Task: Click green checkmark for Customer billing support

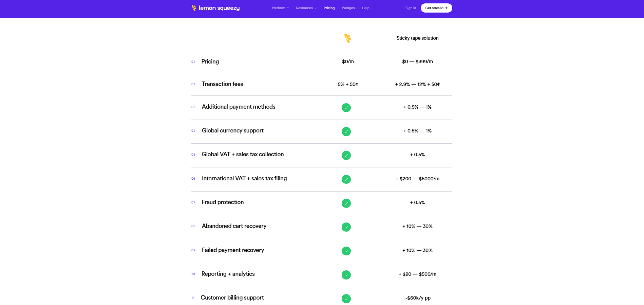Action: click(x=346, y=299)
